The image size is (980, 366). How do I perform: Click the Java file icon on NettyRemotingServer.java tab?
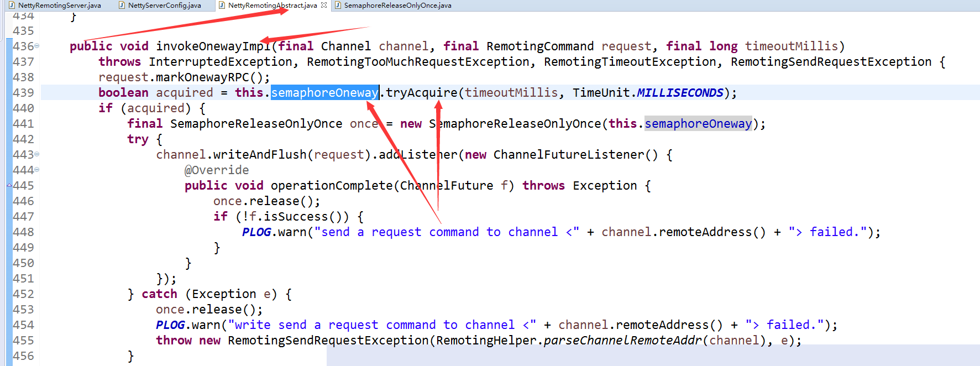[12, 6]
